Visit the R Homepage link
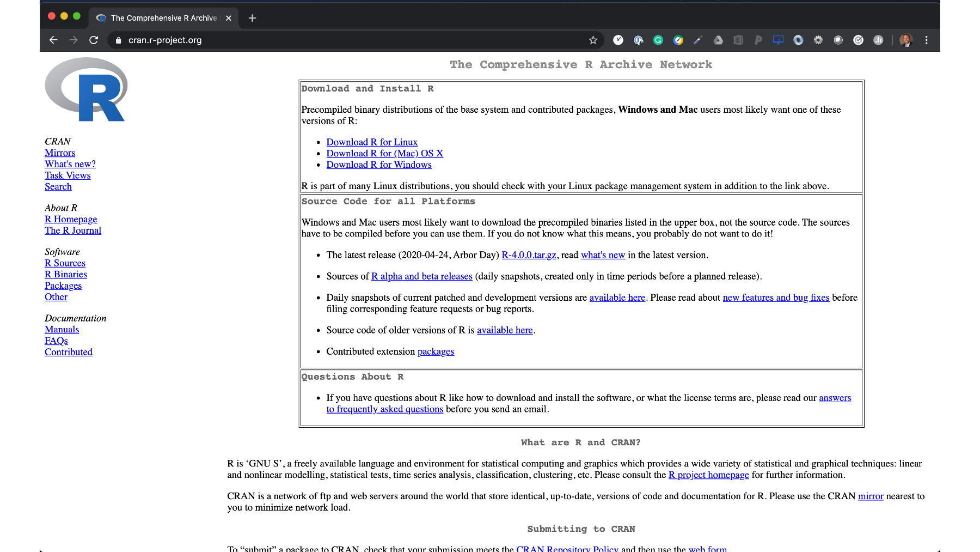Image resolution: width=980 pixels, height=552 pixels. coord(71,220)
